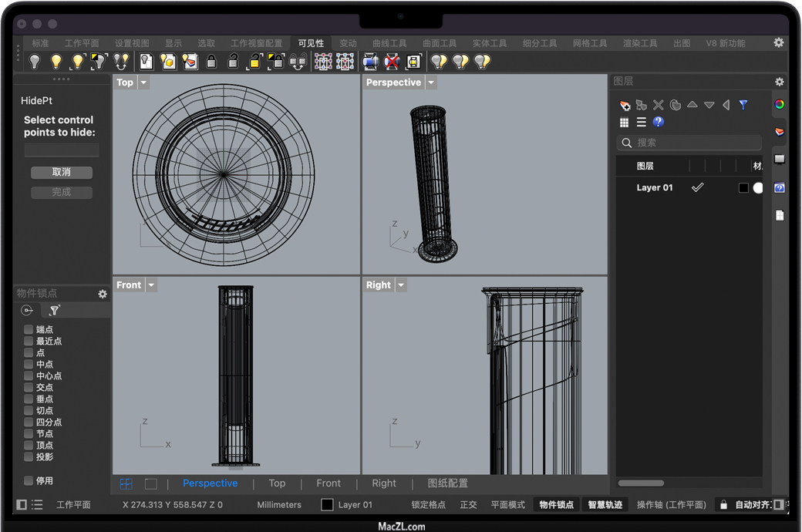This screenshot has width=802, height=532.
Task: Click the blue funnel filter icon
Action: 743,105
